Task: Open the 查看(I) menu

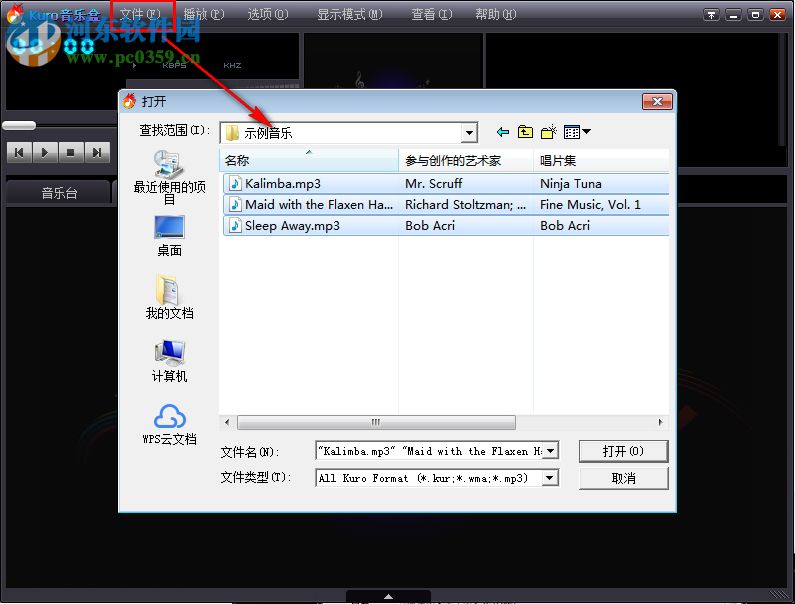Action: [431, 14]
